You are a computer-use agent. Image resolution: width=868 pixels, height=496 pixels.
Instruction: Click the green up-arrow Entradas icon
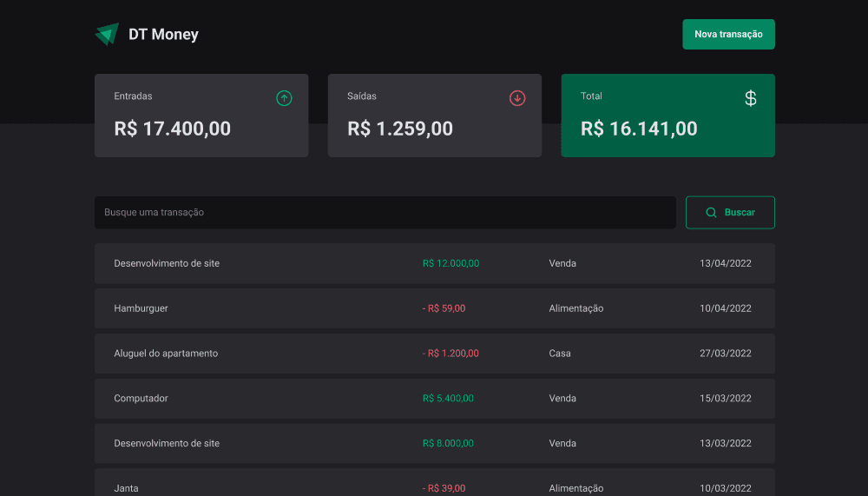point(284,98)
